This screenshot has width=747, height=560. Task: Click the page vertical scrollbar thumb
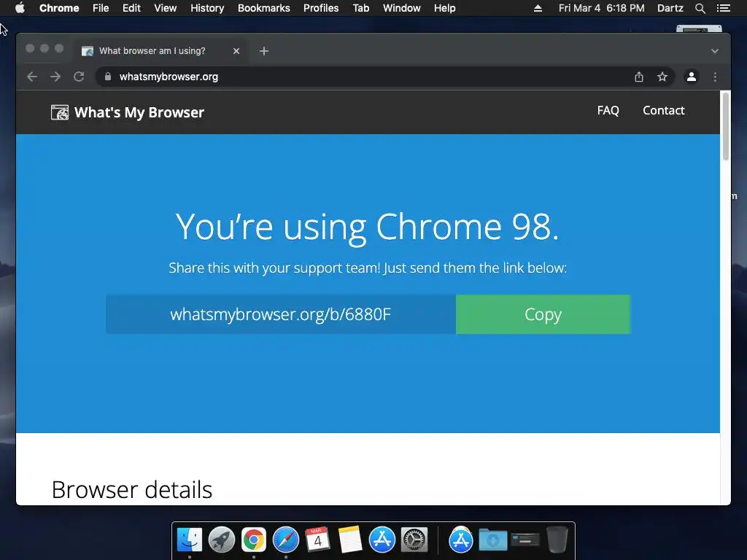[x=726, y=126]
